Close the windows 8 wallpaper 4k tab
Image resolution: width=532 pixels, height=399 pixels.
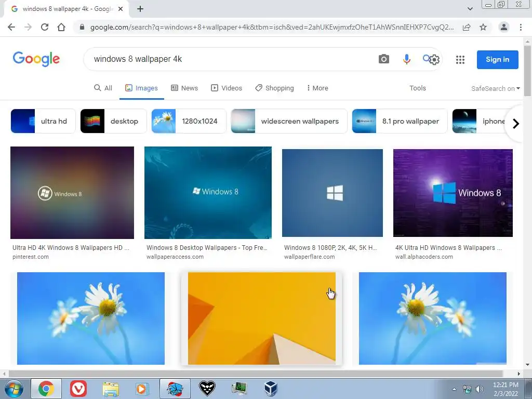point(121,9)
